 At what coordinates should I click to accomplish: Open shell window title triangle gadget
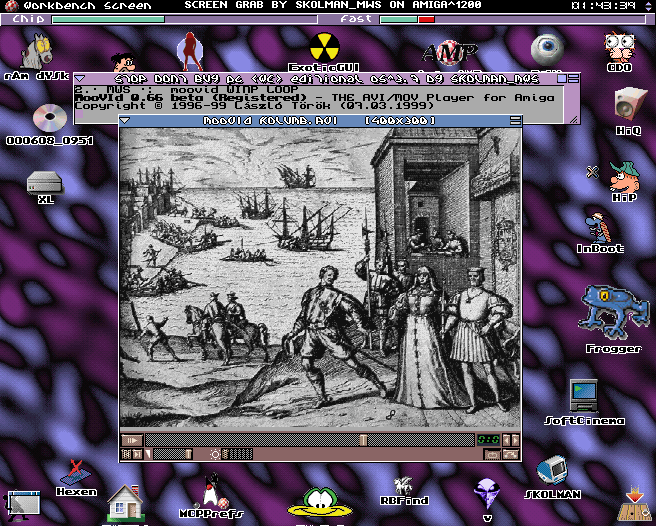tap(80, 78)
